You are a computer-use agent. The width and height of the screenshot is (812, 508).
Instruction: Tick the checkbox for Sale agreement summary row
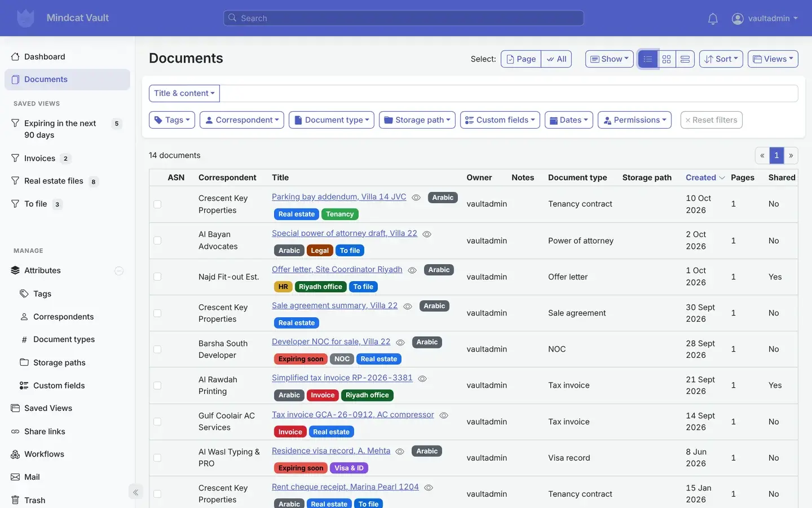tap(157, 313)
